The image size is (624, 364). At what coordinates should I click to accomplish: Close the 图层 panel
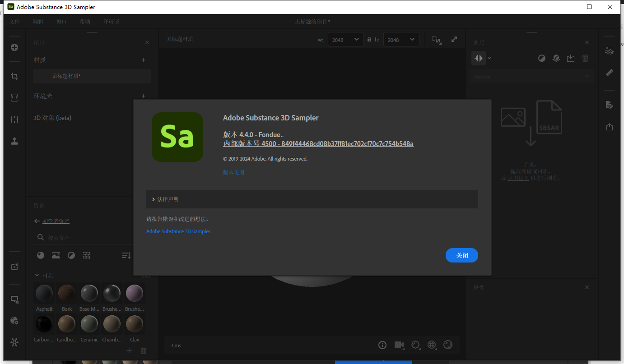[x=587, y=42]
